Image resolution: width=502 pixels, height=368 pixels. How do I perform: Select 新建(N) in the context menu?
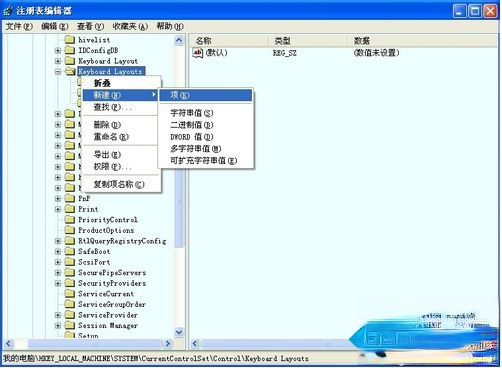pos(122,95)
